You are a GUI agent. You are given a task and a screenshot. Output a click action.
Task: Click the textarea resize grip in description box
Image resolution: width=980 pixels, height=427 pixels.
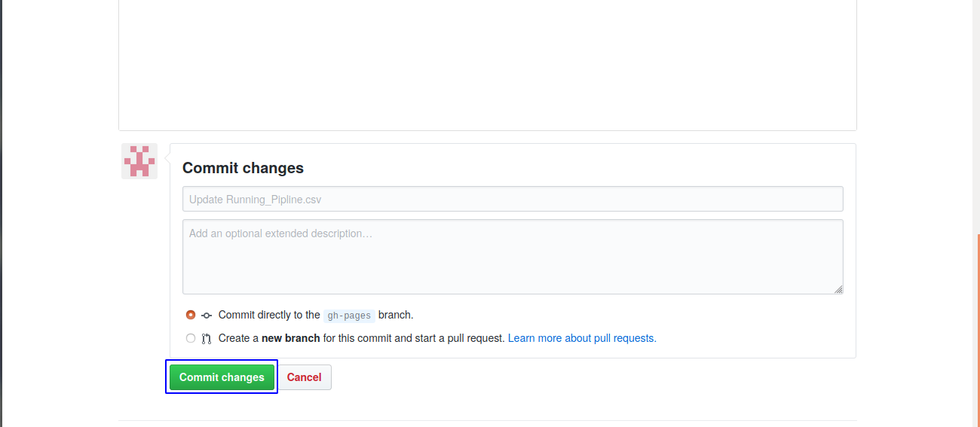tap(838, 289)
